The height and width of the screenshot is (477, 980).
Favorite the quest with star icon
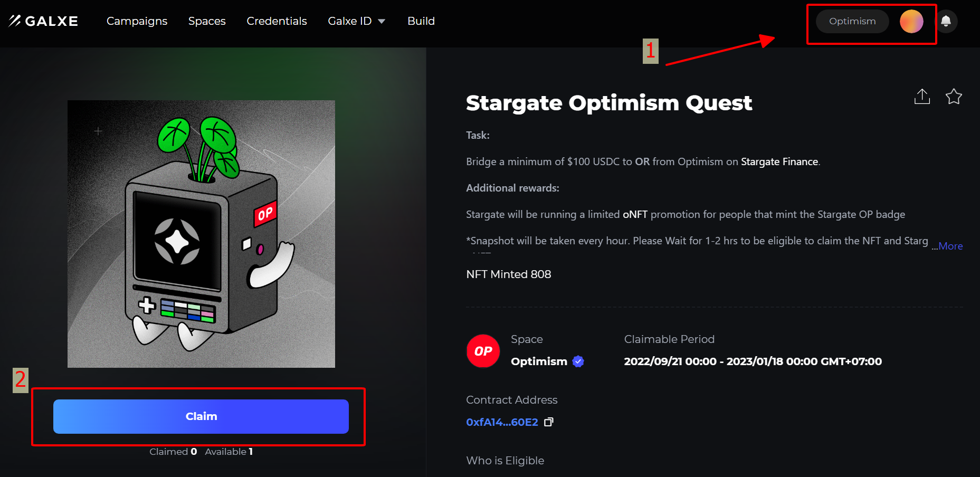pos(954,97)
